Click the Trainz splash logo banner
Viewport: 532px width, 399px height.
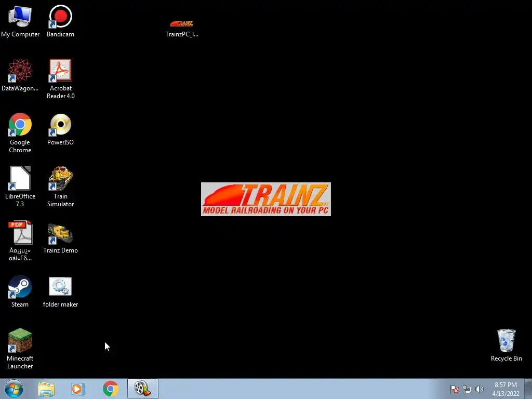(x=266, y=199)
